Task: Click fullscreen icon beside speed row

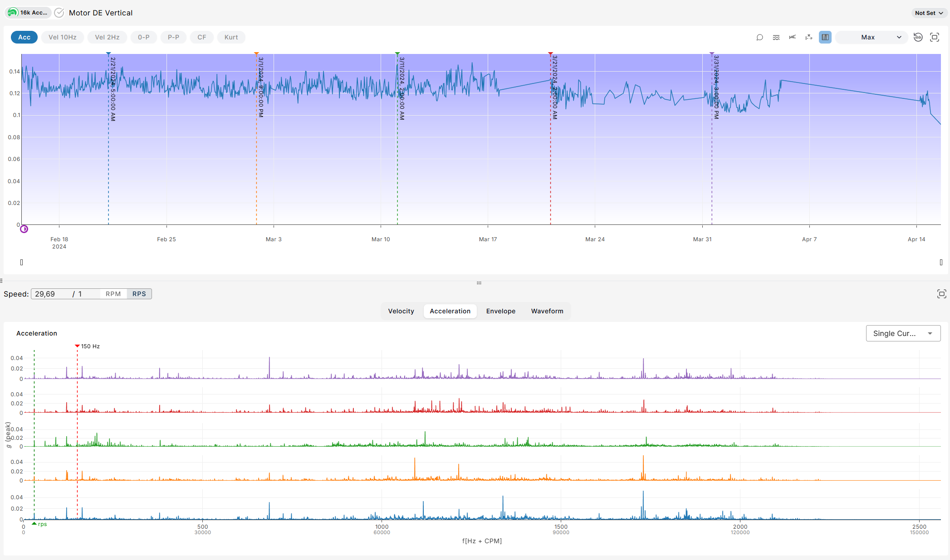Action: click(x=941, y=294)
